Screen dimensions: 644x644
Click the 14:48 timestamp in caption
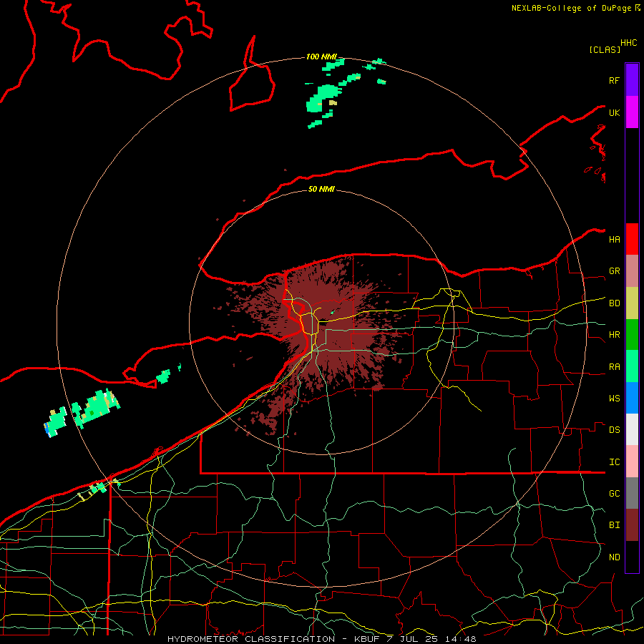[462, 639]
